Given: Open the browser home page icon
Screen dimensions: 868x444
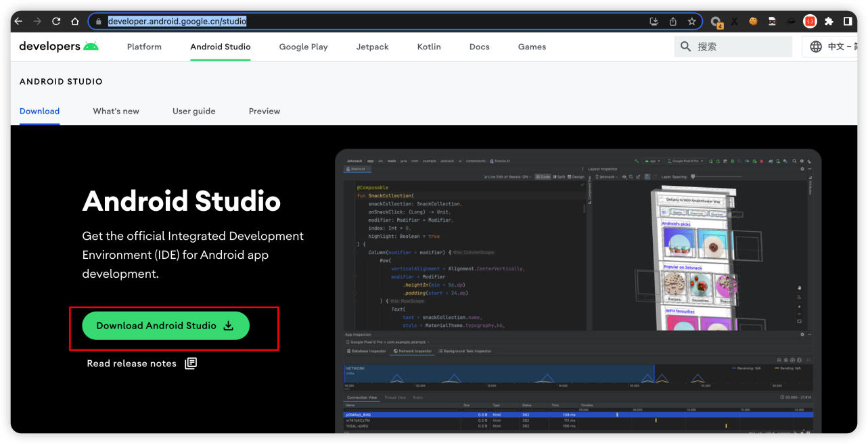Looking at the screenshot, I should coord(75,22).
